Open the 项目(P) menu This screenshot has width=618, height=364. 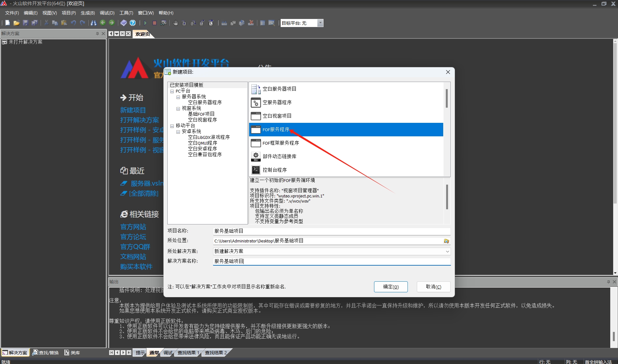coord(69,13)
